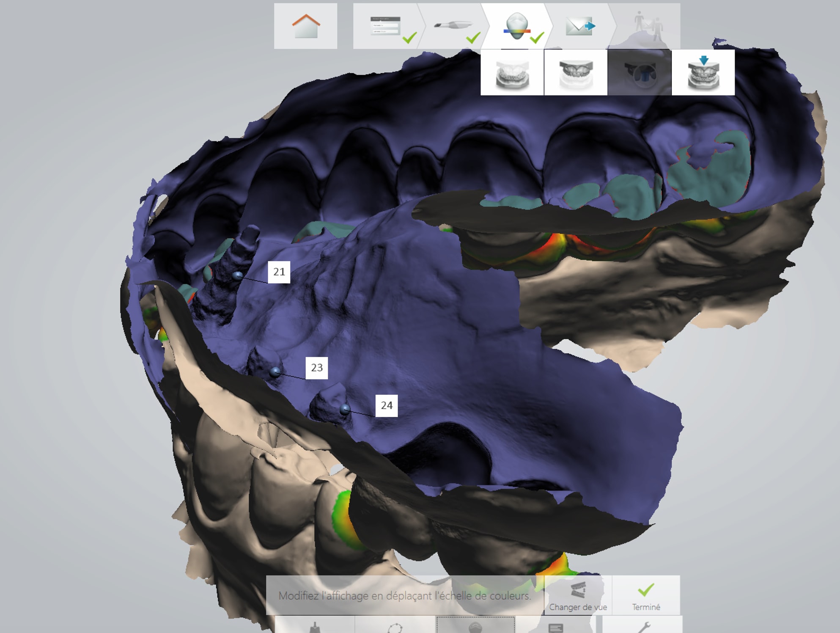Image resolution: width=840 pixels, height=633 pixels.
Task: Click the blue marker sphere on tooth 24
Action: pos(345,409)
